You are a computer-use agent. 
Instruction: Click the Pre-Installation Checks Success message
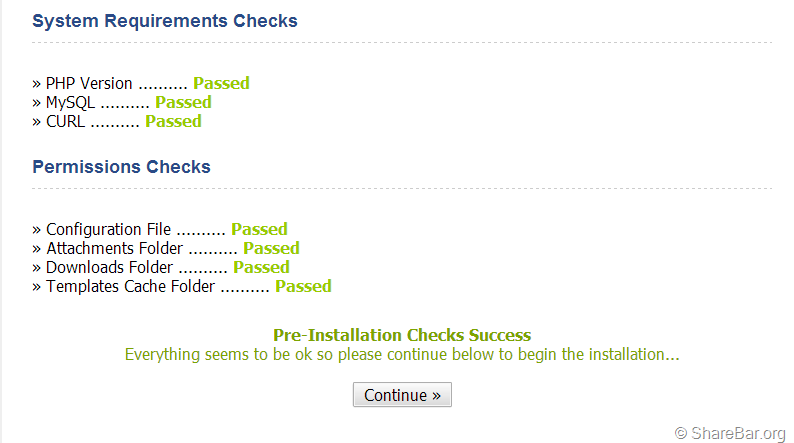tap(402, 335)
